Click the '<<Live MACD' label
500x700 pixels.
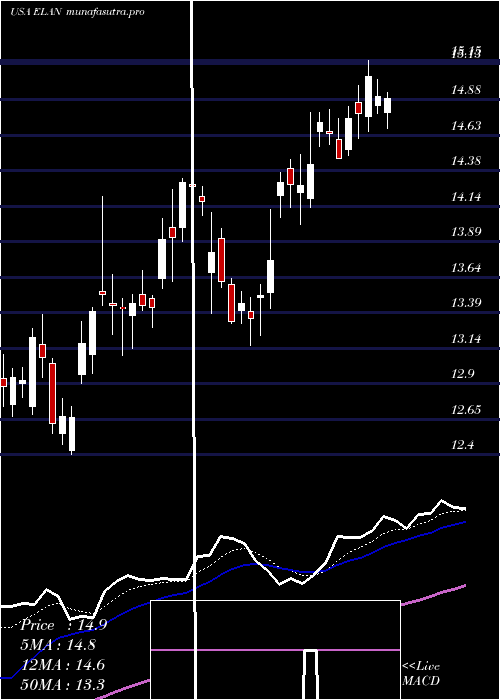coord(421,674)
